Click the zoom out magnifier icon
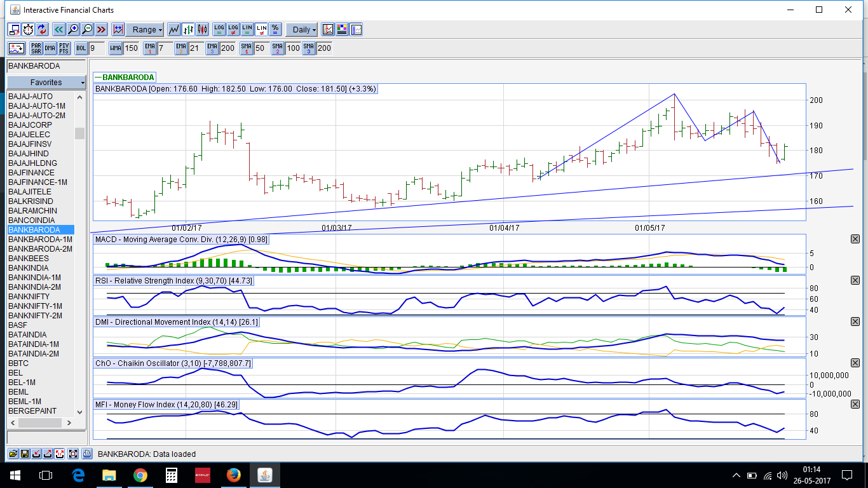Screen dimensions: 868x488 pyautogui.click(x=87, y=29)
